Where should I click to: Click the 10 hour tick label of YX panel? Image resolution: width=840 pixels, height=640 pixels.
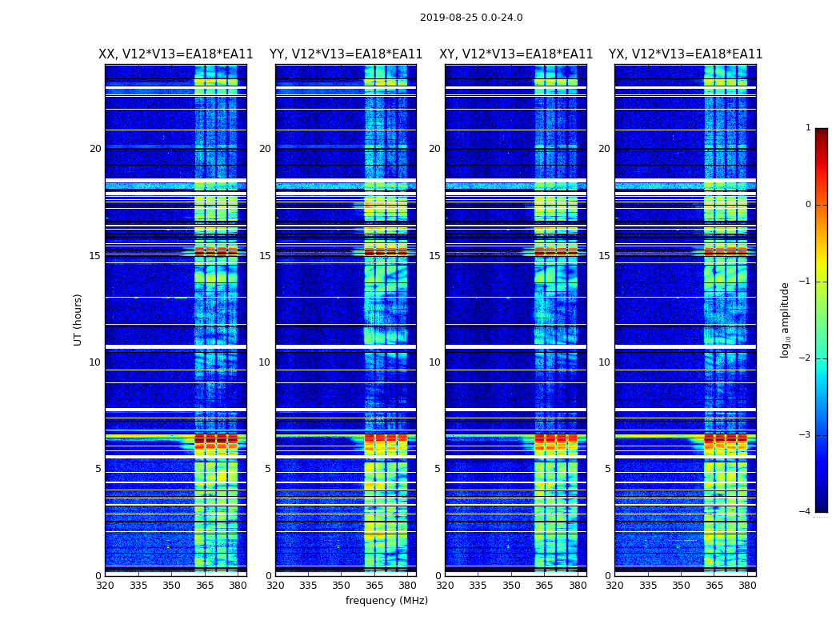(604, 362)
